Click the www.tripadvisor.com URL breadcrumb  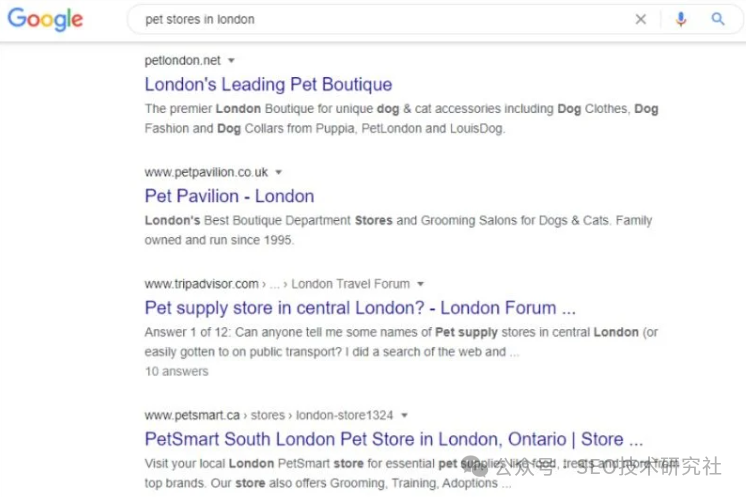click(201, 284)
